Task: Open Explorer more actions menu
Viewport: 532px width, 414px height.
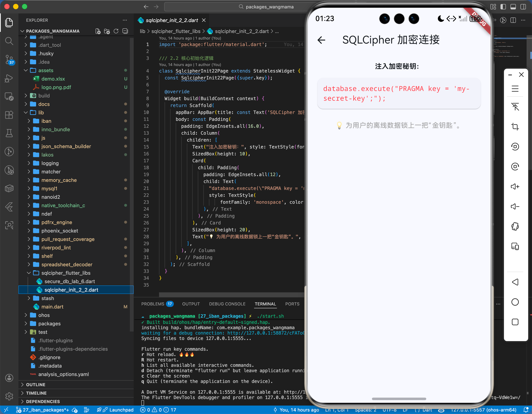Action: pos(125,20)
